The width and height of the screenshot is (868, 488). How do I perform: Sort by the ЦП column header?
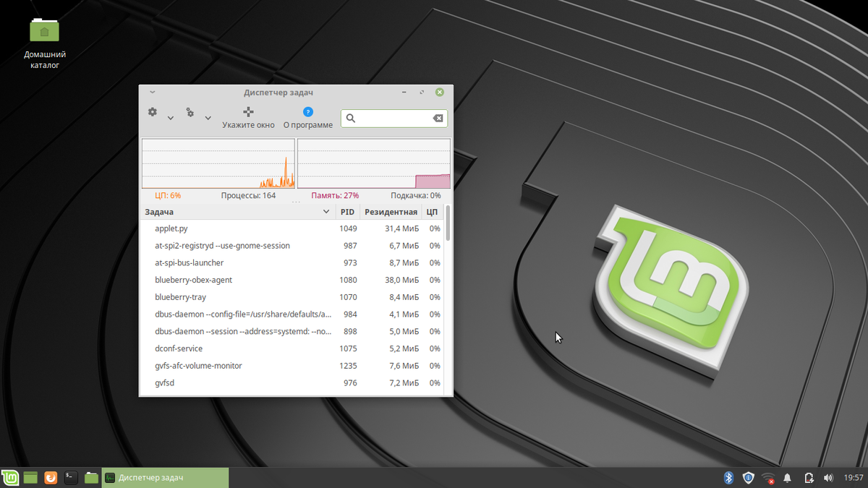pos(432,212)
